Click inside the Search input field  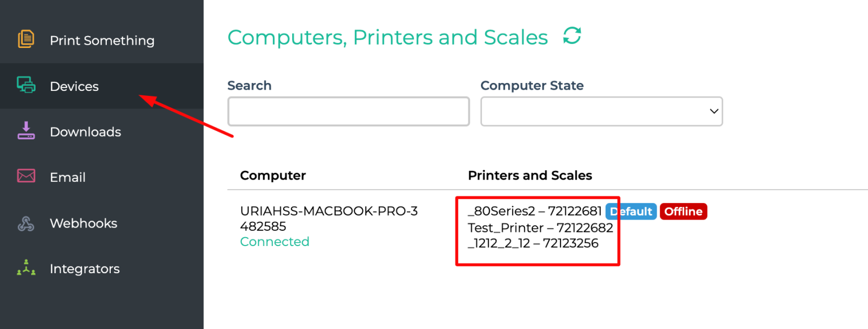(348, 112)
